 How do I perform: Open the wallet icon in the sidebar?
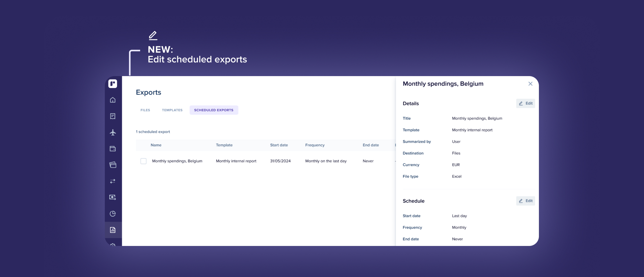tap(113, 149)
